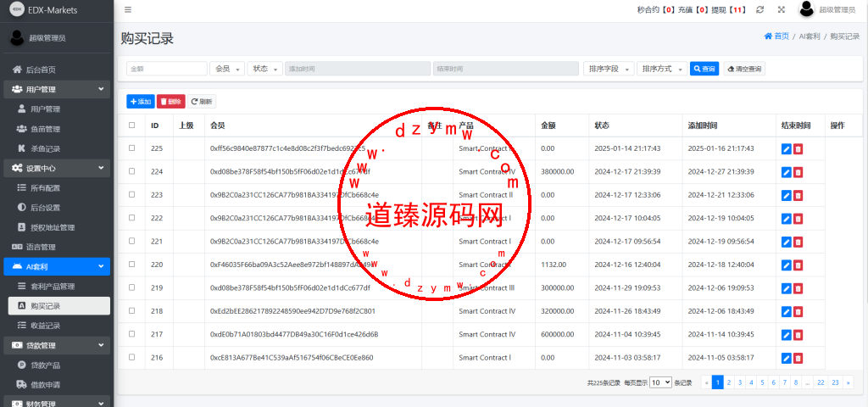The image size is (868, 407).
Task: Open the 会员 filter dropdown
Action: (227, 69)
